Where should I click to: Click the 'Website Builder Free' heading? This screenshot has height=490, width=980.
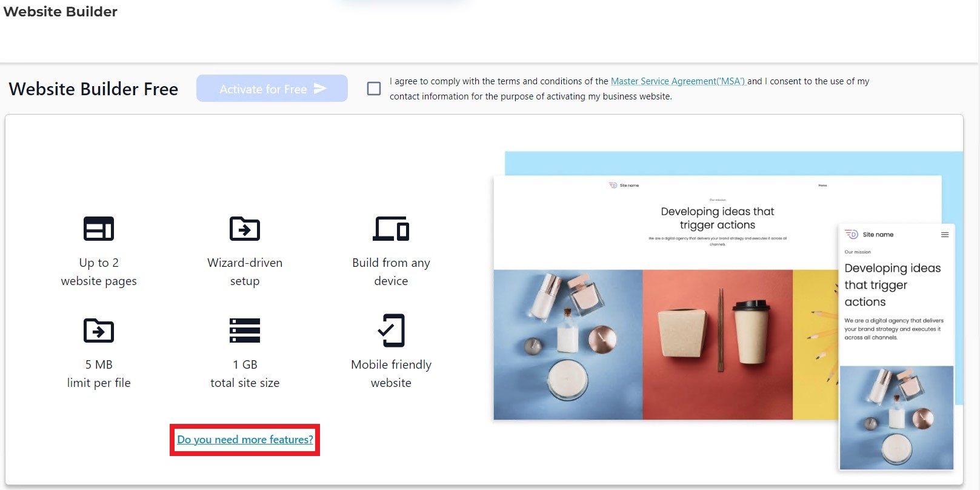point(93,89)
